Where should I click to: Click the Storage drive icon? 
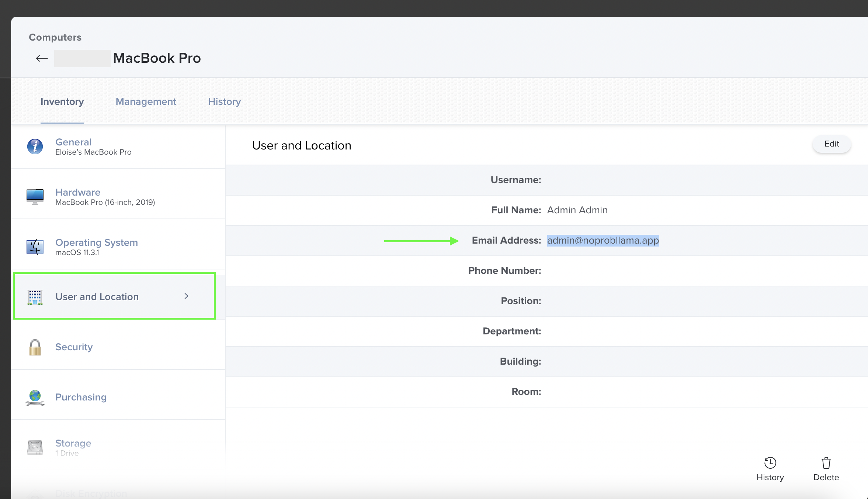(x=35, y=447)
